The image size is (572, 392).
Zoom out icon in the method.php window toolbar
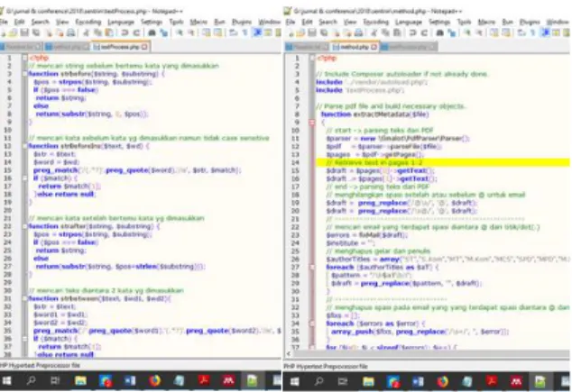[479, 33]
